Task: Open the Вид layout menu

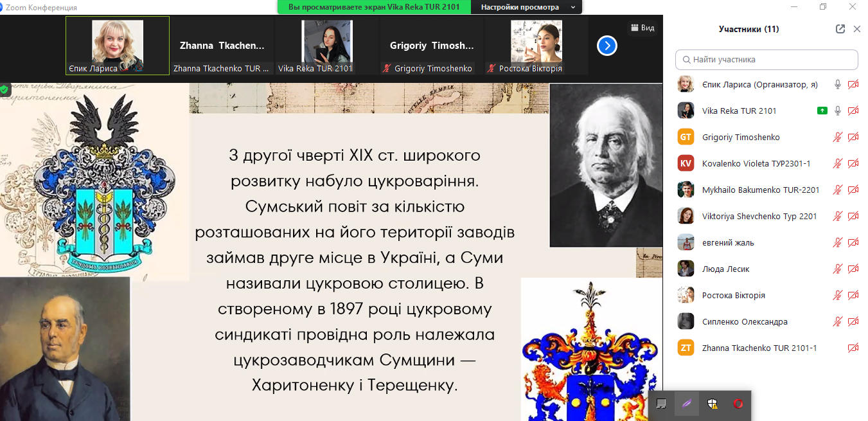Action: pyautogui.click(x=642, y=28)
